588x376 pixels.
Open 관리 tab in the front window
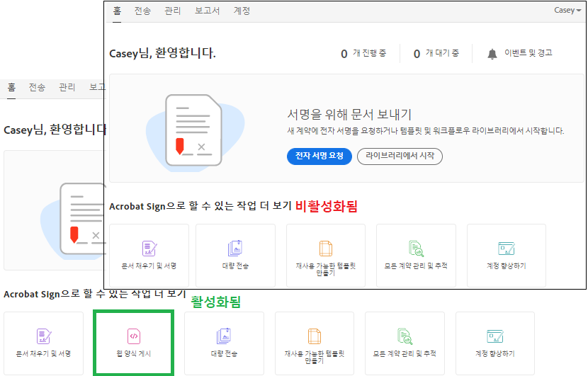(172, 11)
